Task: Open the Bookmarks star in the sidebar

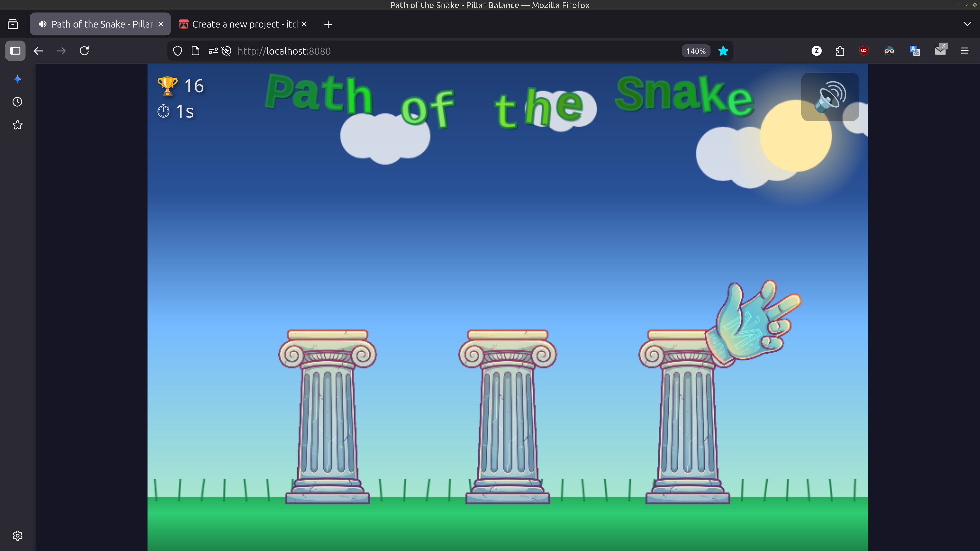Action: [18, 125]
